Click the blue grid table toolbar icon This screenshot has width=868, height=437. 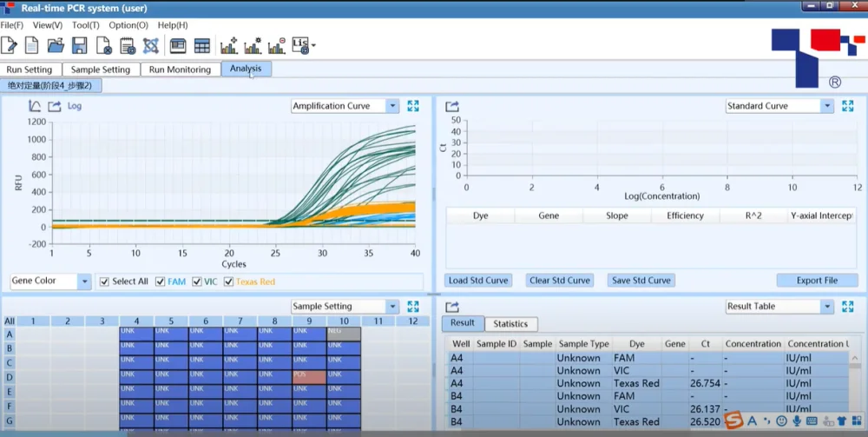coord(202,45)
